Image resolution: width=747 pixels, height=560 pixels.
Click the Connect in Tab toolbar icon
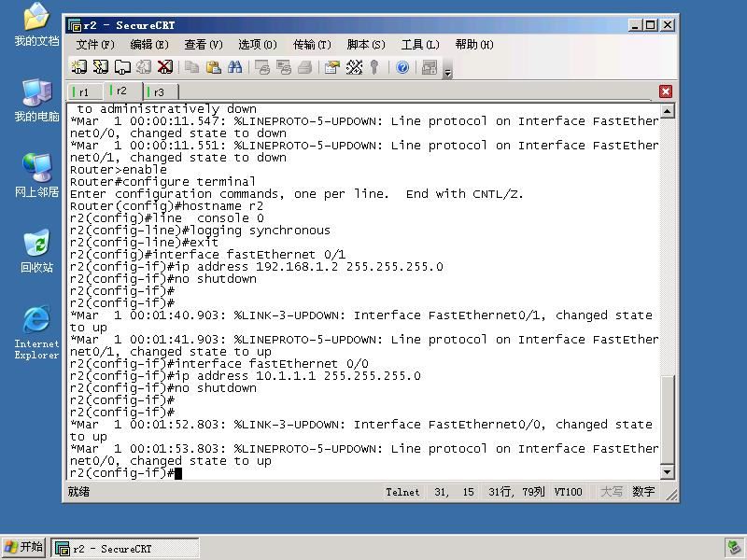(x=122, y=67)
